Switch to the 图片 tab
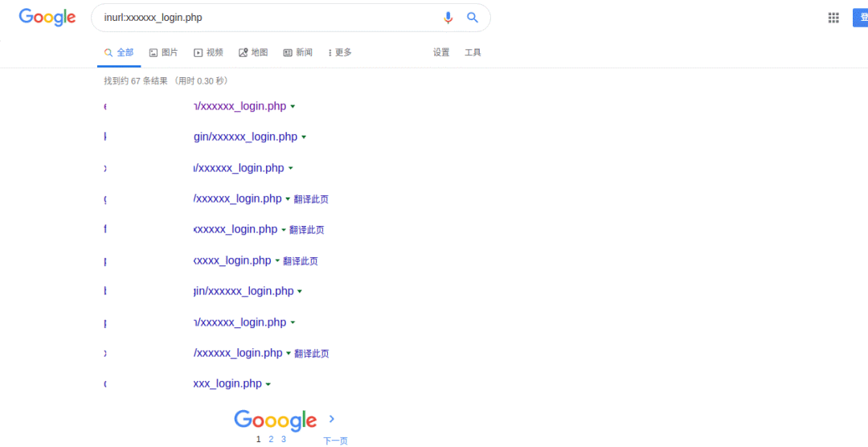The image size is (868, 447). 164,52
